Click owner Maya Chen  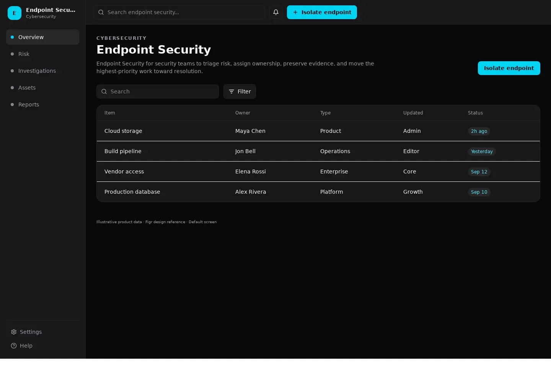(x=250, y=131)
